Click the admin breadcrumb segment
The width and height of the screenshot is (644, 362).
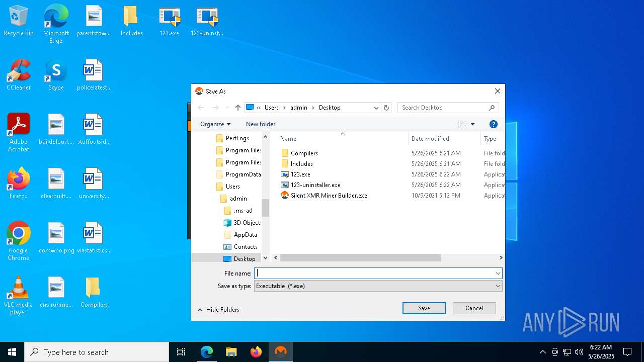click(299, 108)
